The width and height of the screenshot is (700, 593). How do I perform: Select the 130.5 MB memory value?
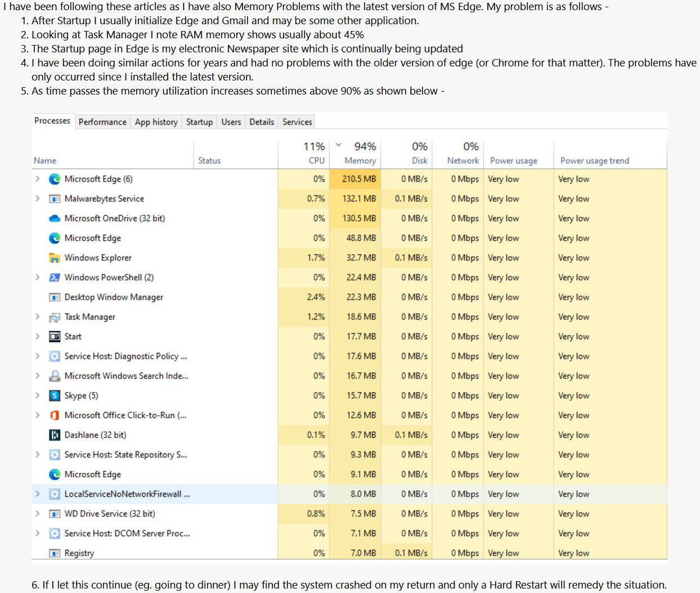[359, 218]
